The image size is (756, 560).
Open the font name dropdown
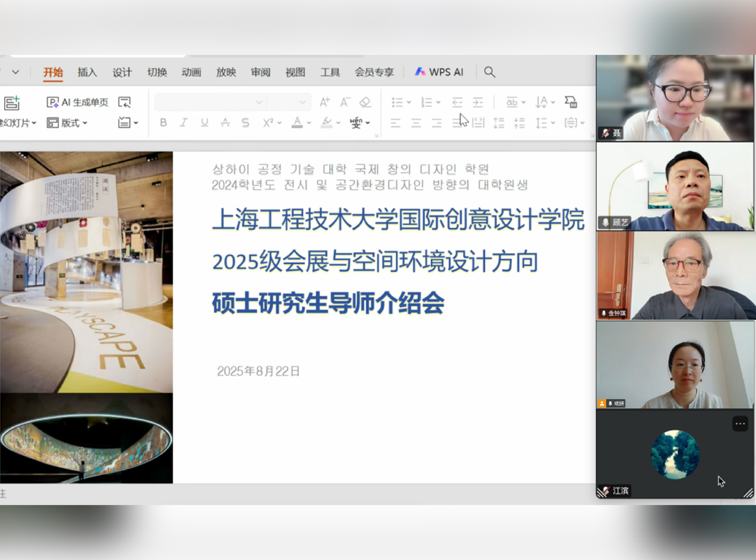(x=259, y=102)
